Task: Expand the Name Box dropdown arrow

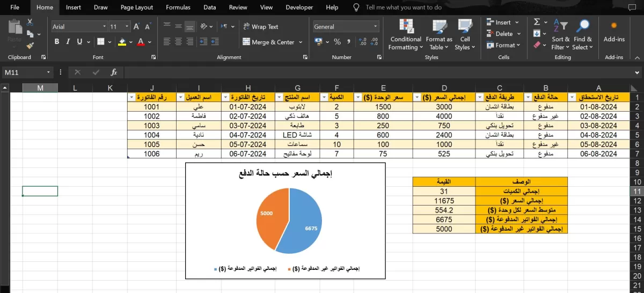Action: [48, 72]
